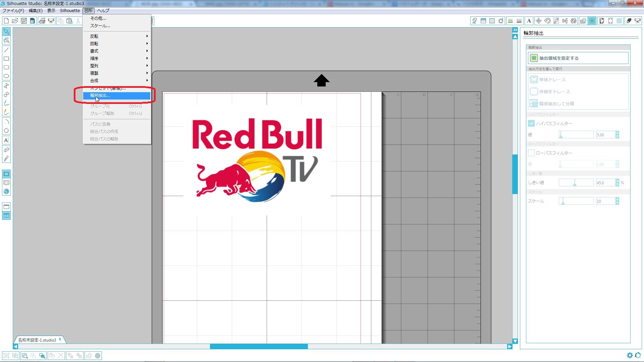Open the Align panel icon
The height and width of the screenshot is (362, 644).
(565, 21)
